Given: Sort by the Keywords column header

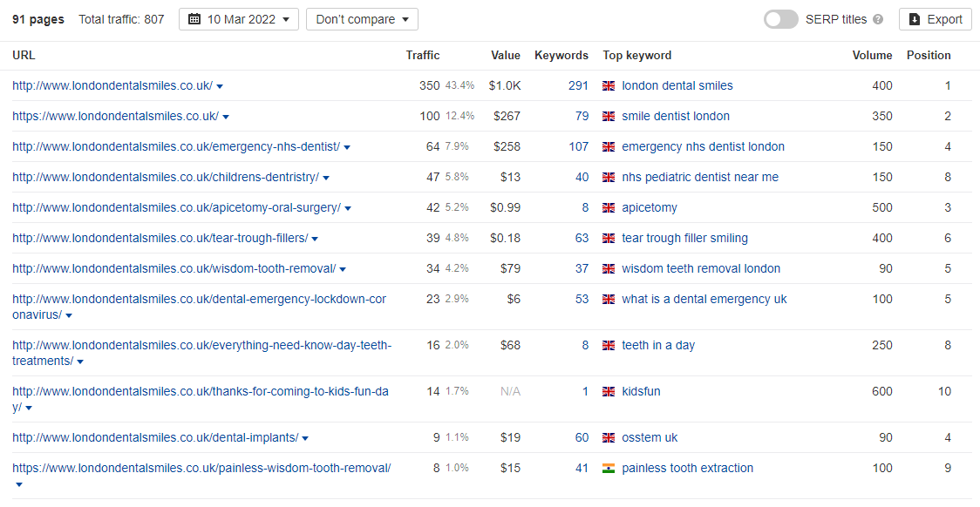Looking at the screenshot, I should (561, 56).
